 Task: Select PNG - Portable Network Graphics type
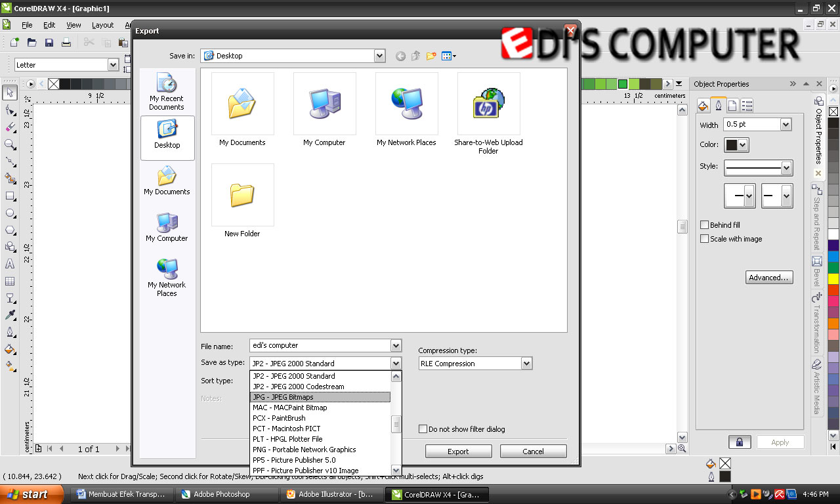coord(320,450)
